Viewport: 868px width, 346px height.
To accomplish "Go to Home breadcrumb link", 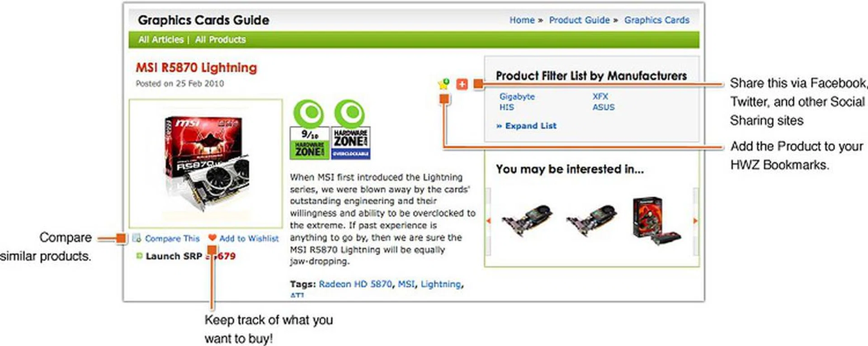I will coord(522,20).
